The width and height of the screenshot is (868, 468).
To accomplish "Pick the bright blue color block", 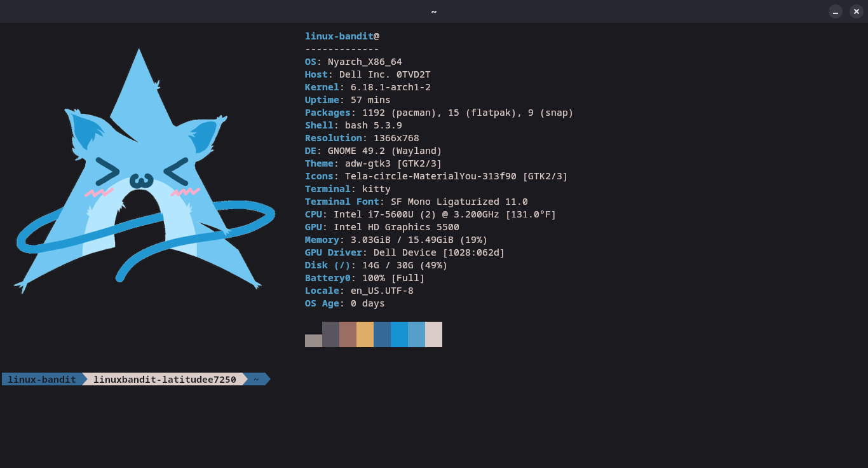I will pyautogui.click(x=399, y=334).
